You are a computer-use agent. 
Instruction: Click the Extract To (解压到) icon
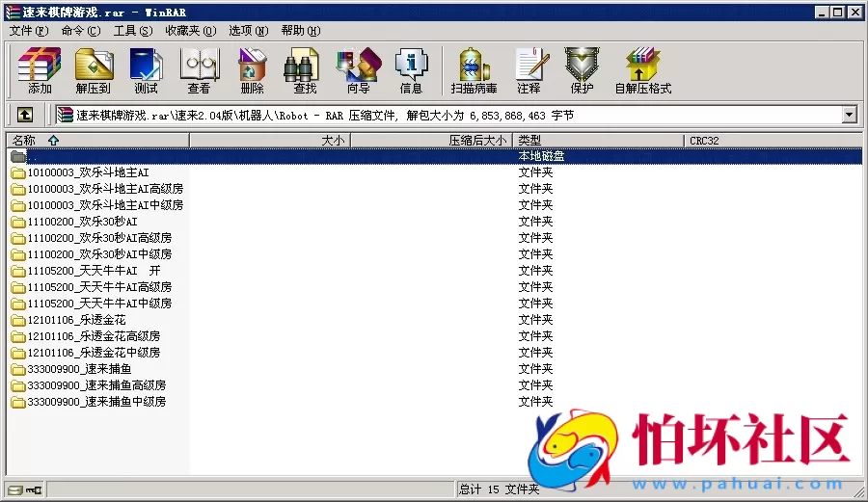click(93, 70)
